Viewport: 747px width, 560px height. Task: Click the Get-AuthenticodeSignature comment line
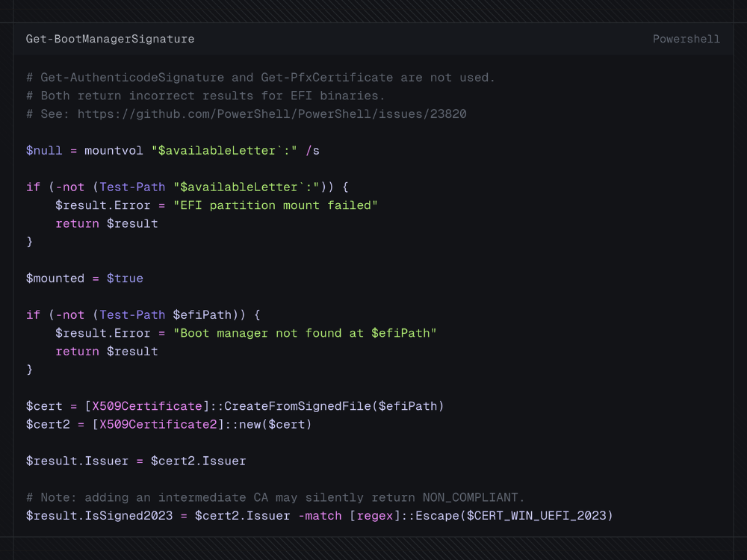pos(260,78)
